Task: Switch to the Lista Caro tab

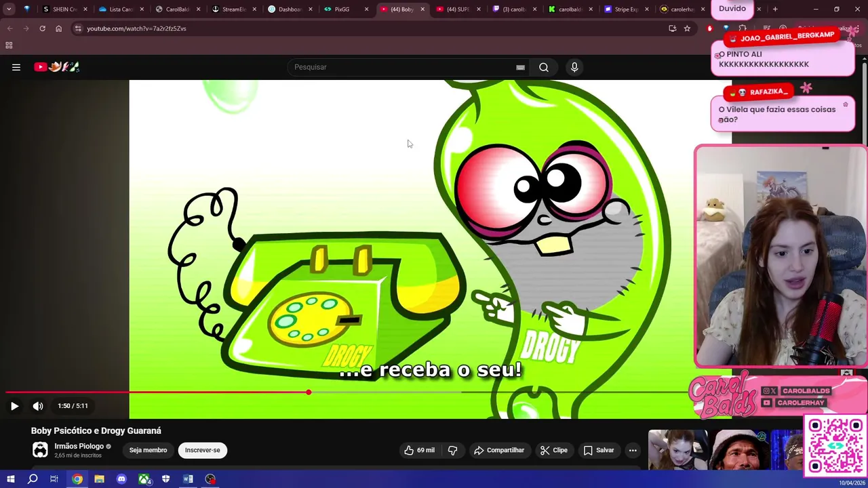Action: tap(120, 9)
